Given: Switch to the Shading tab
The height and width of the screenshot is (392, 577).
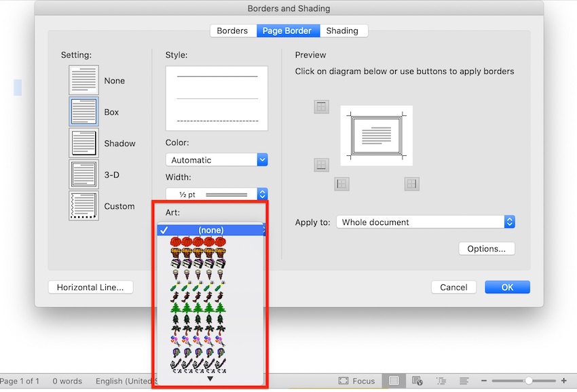Looking at the screenshot, I should click(x=343, y=31).
